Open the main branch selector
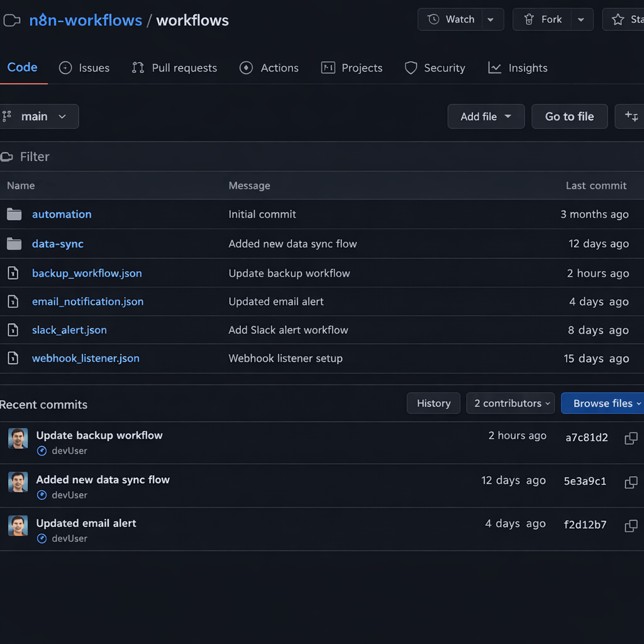The width and height of the screenshot is (644, 644). pos(38,116)
